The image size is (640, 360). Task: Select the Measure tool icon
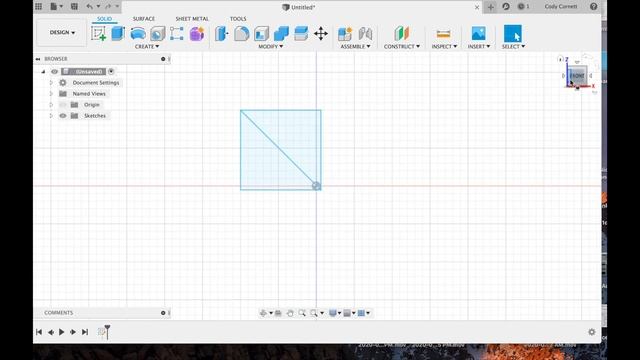coord(443,34)
